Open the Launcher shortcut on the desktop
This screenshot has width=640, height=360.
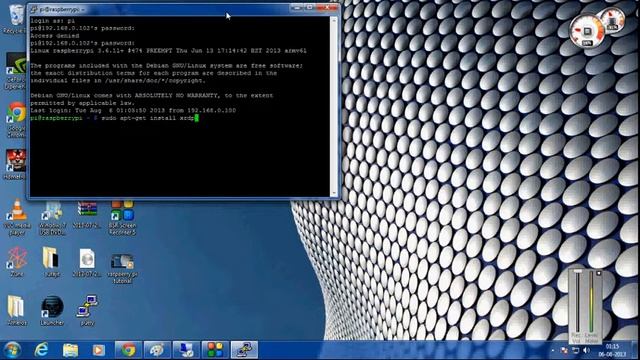point(52,310)
